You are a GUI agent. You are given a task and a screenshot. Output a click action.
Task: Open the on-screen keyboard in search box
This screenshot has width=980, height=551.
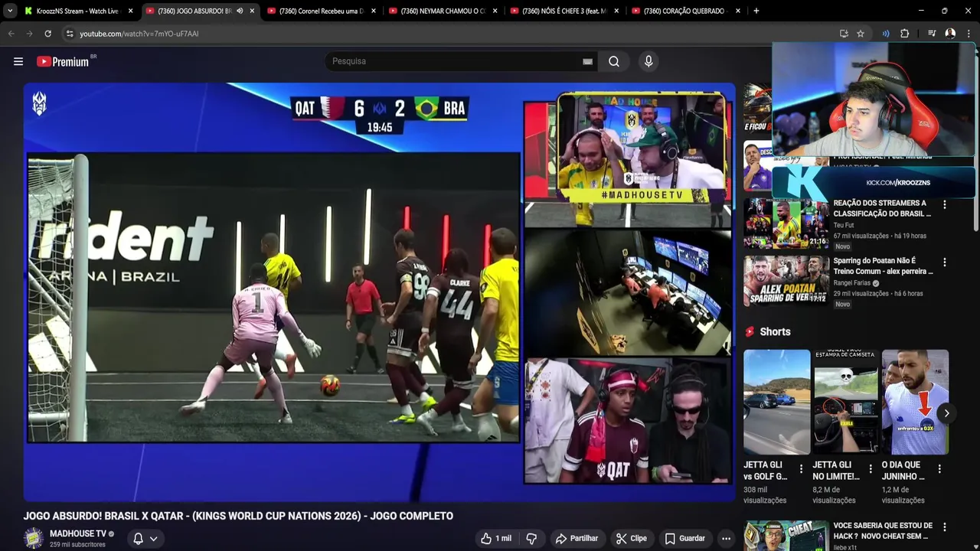[x=587, y=62]
